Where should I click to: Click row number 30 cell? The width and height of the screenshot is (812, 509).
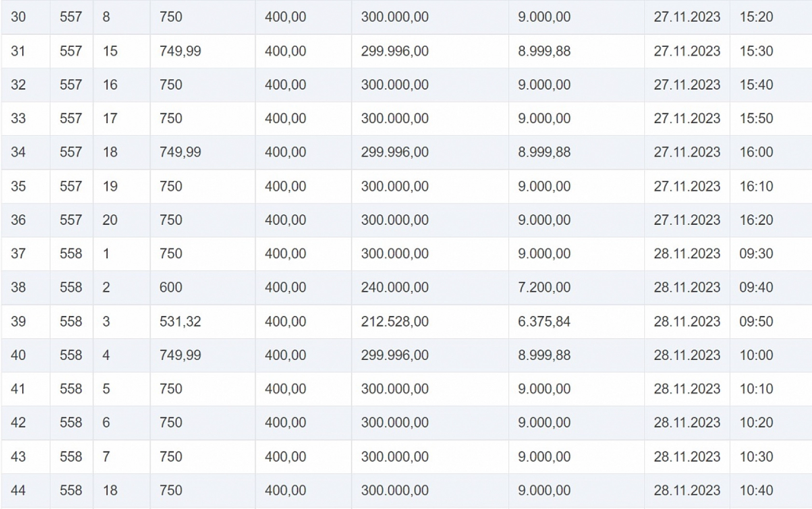point(18,17)
